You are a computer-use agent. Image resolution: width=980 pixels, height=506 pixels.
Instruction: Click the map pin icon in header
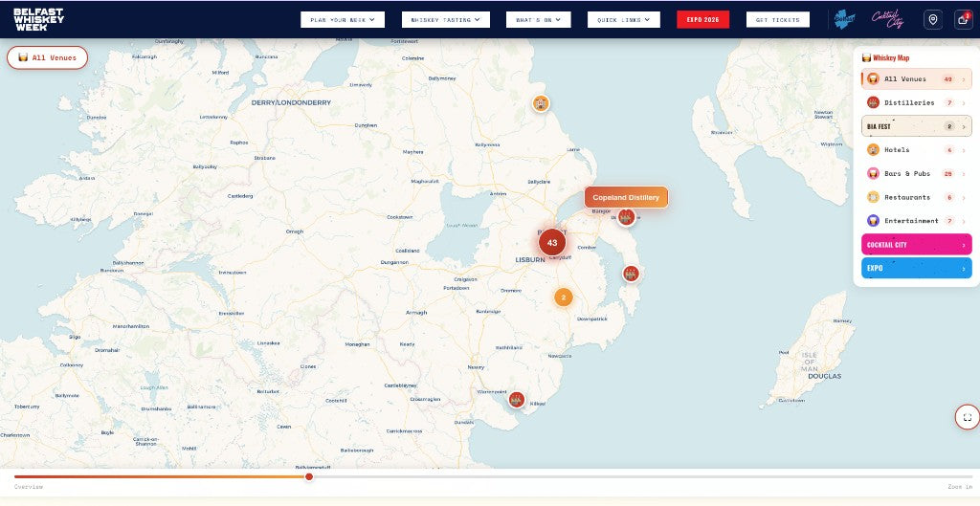933,19
